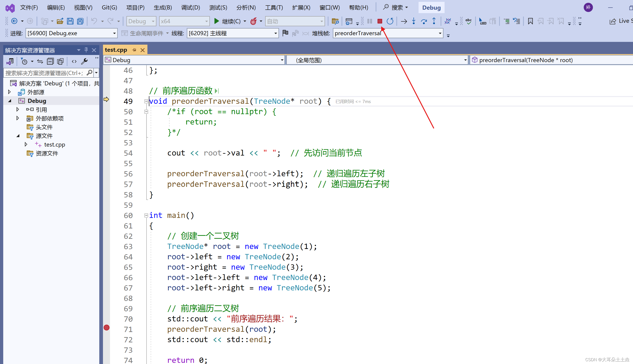
Task: Click the Properties wrench icon
Action: (85, 61)
